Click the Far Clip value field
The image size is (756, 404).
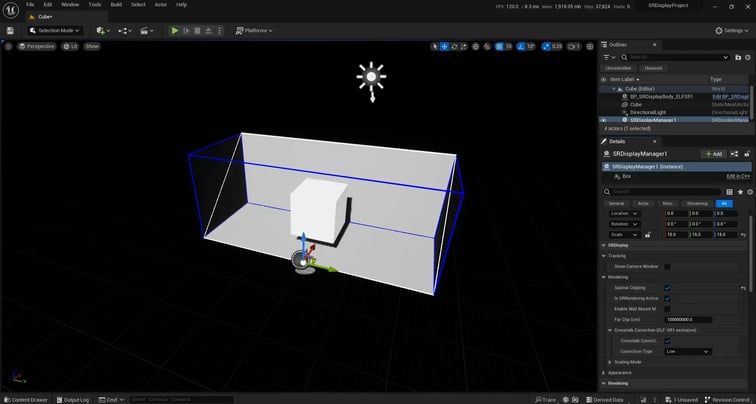tap(689, 319)
